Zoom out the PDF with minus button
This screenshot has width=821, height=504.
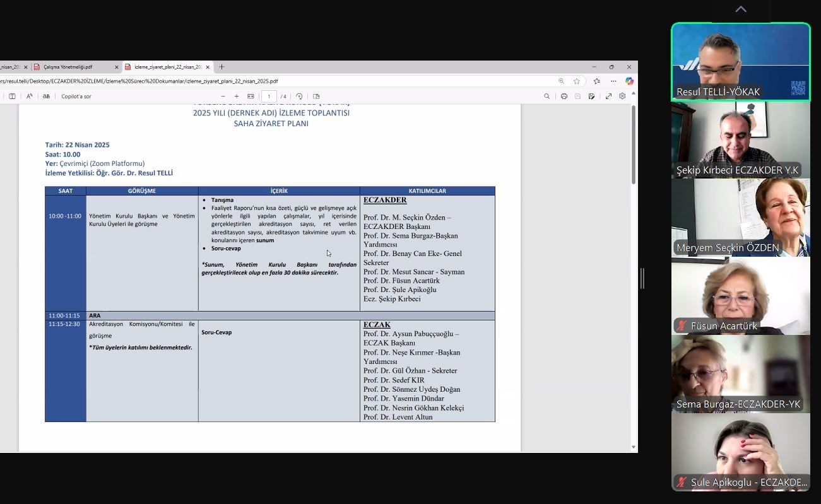(x=223, y=97)
